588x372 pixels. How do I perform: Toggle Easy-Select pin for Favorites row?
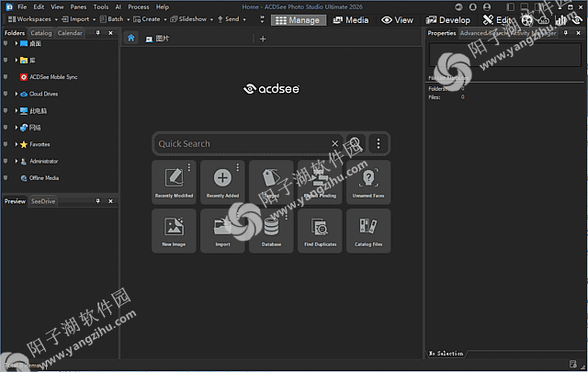tap(6, 144)
